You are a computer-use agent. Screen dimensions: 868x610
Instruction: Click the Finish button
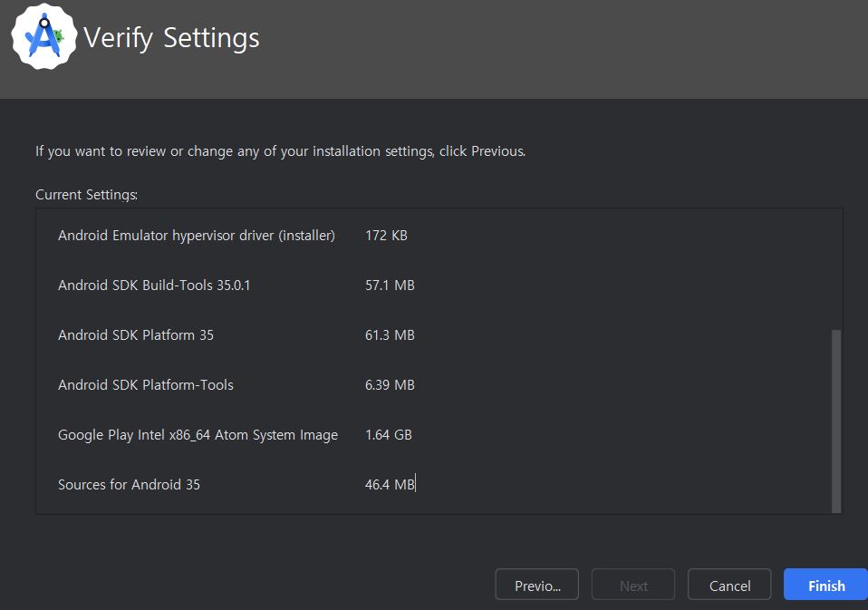tap(826, 585)
